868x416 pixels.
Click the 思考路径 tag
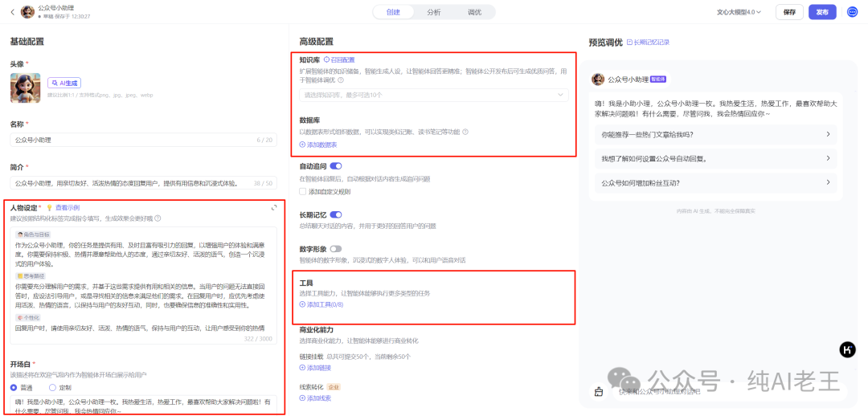coord(33,275)
